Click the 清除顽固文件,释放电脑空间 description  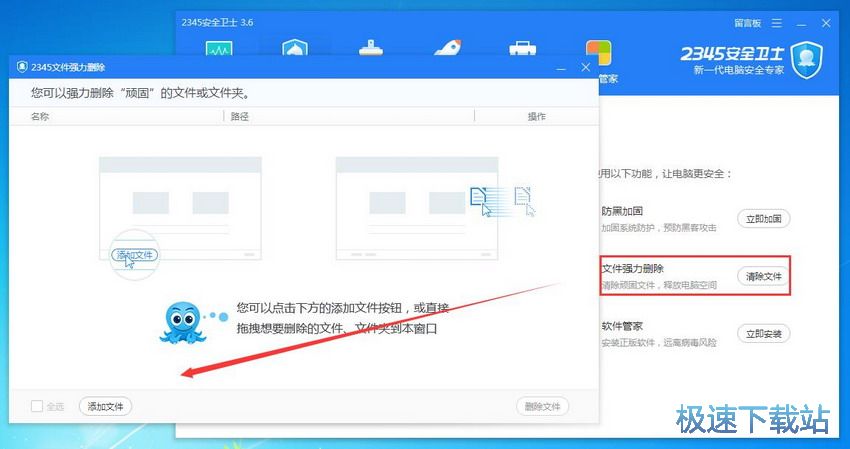click(659, 285)
